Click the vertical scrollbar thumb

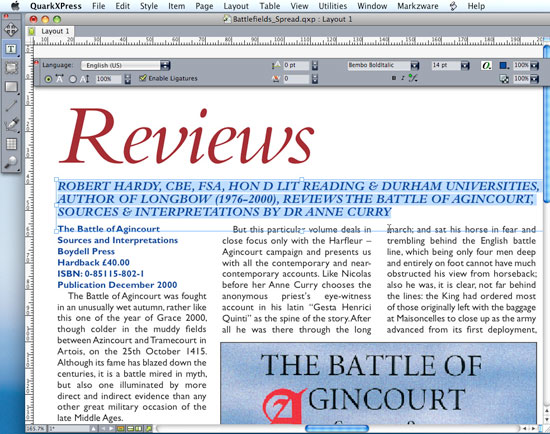[x=546, y=123]
